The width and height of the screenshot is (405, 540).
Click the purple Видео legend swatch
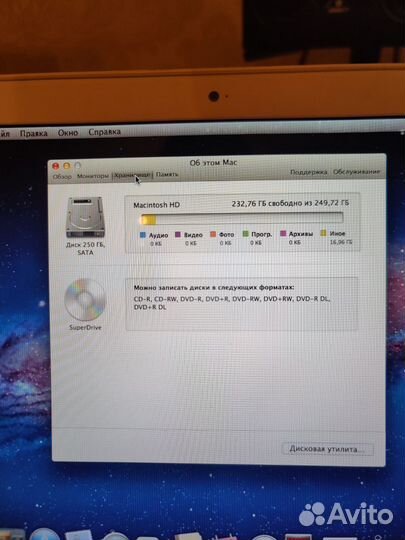point(178,235)
